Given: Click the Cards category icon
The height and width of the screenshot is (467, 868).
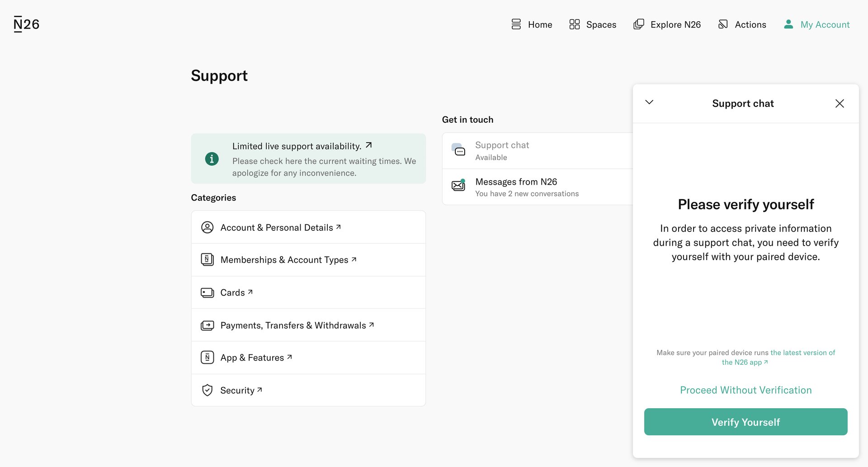Looking at the screenshot, I should click(x=208, y=292).
